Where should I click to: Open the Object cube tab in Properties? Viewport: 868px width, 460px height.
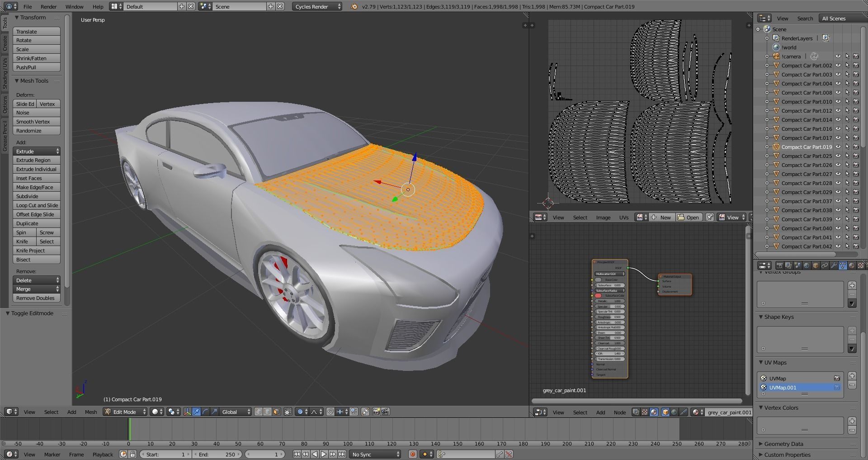pos(816,266)
